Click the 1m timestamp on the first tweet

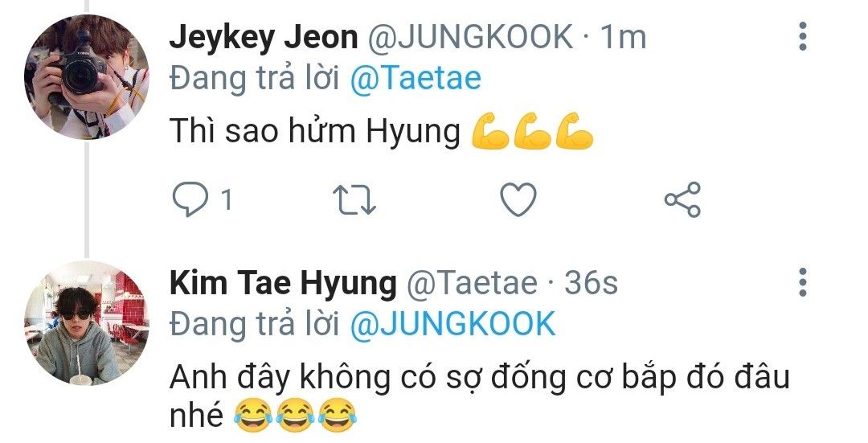point(624,37)
